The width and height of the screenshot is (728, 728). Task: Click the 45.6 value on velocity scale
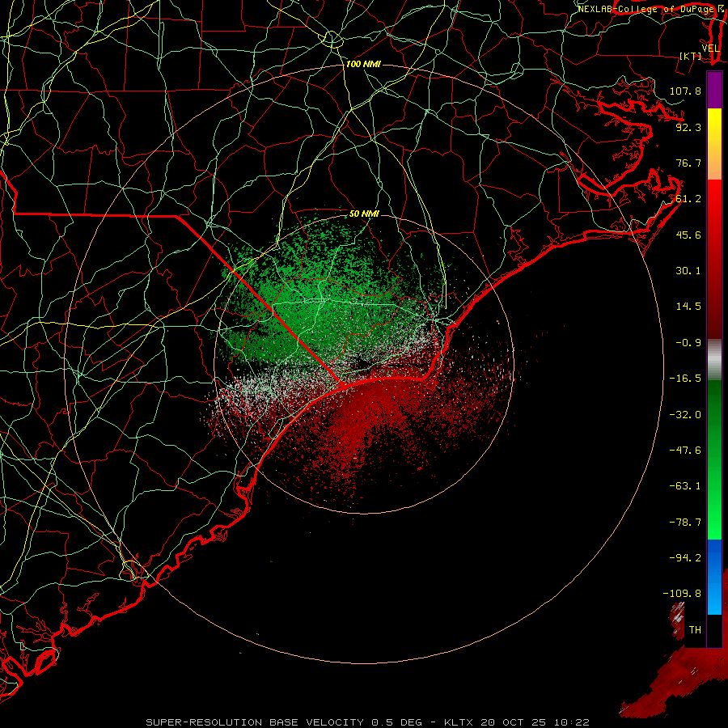[688, 235]
